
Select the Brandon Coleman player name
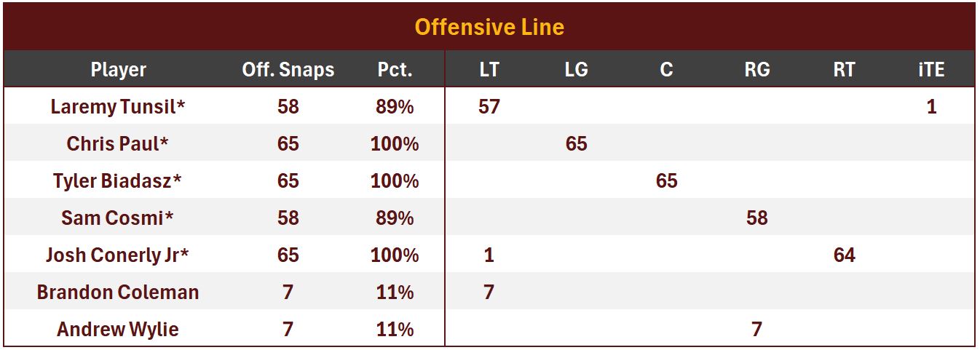coord(118,293)
